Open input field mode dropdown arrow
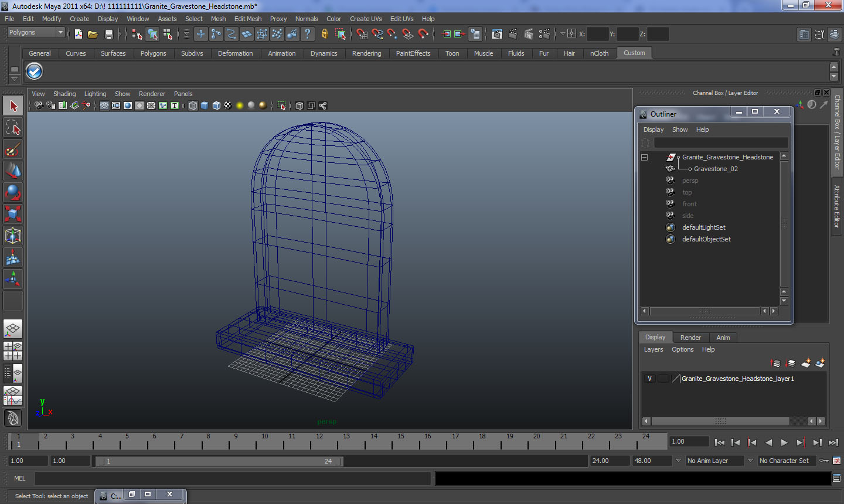This screenshot has height=504, width=844. pos(563,33)
